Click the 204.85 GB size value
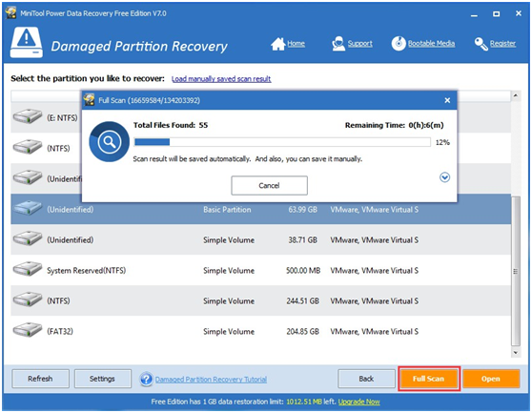The height and width of the screenshot is (413, 532). 302,331
